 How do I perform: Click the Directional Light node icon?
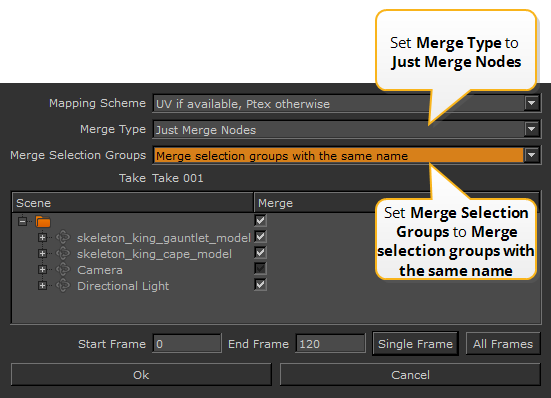pyautogui.click(x=63, y=286)
